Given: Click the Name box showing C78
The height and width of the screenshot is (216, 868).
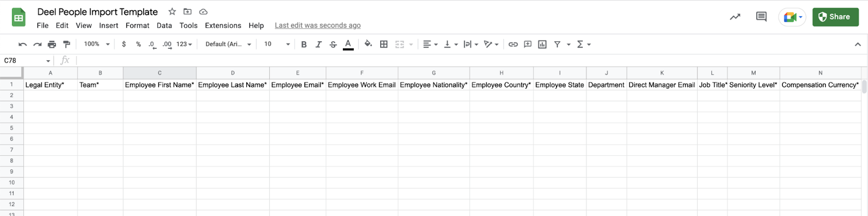Looking at the screenshot, I should pos(27,61).
